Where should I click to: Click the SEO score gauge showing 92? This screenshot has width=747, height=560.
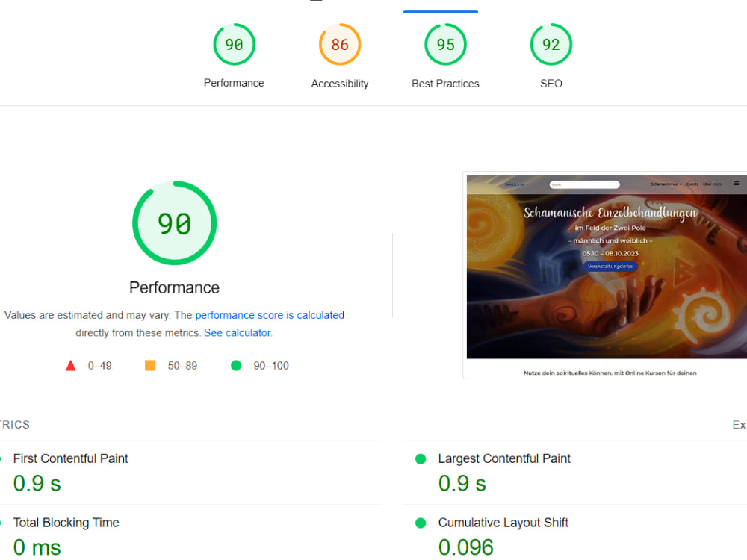[x=551, y=44]
